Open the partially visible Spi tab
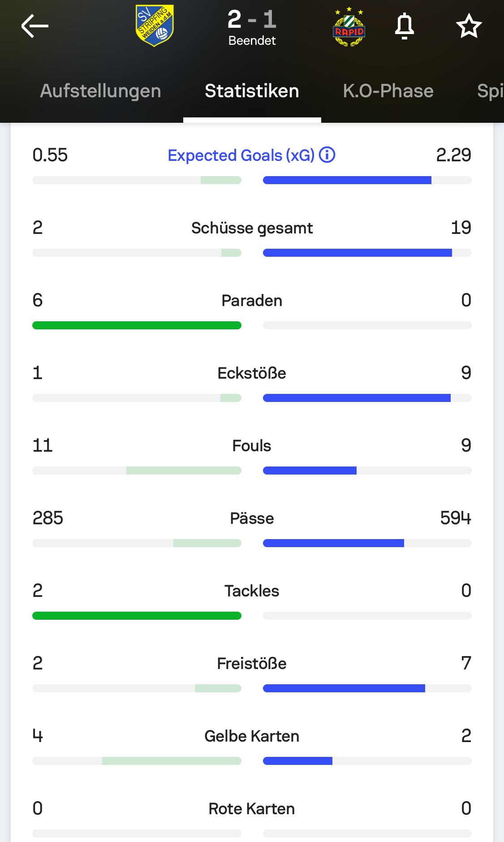This screenshot has height=842, width=504. click(x=490, y=91)
